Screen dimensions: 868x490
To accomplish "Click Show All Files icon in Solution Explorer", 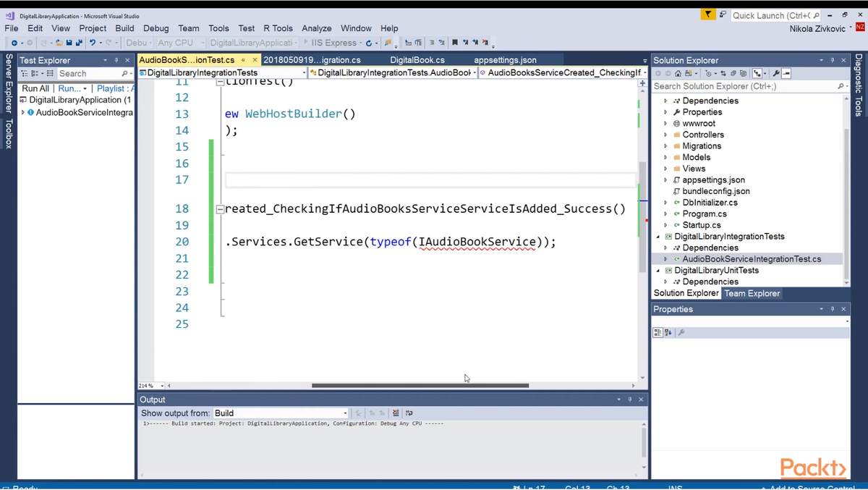I will pyautogui.click(x=743, y=73).
